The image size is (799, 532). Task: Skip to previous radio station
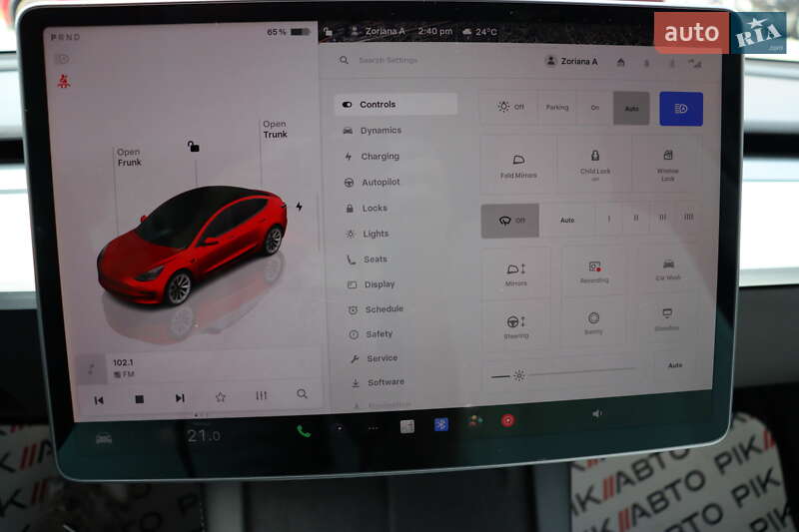[99, 400]
